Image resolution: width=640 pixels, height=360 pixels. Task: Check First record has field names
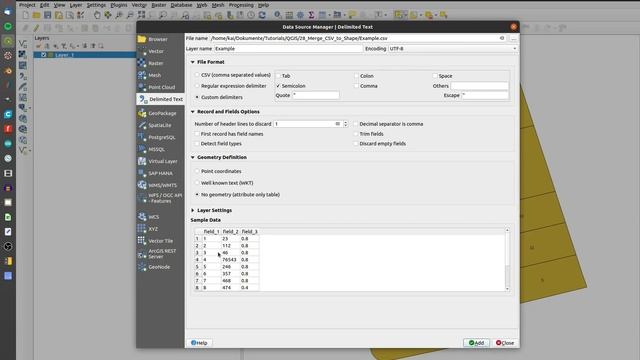point(197,134)
